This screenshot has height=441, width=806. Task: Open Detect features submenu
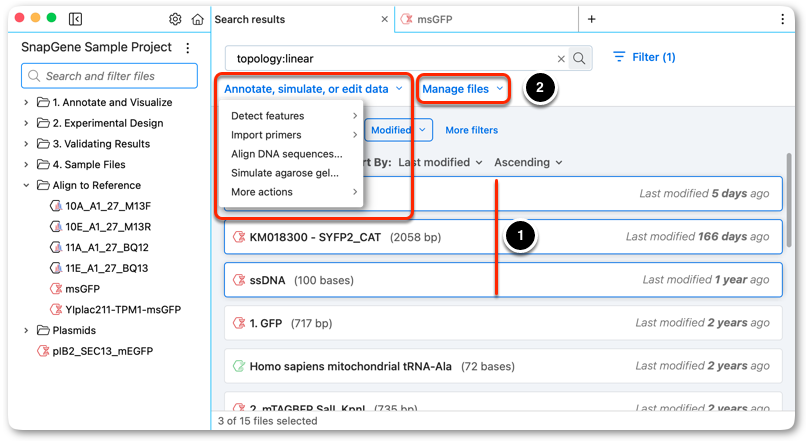point(294,116)
